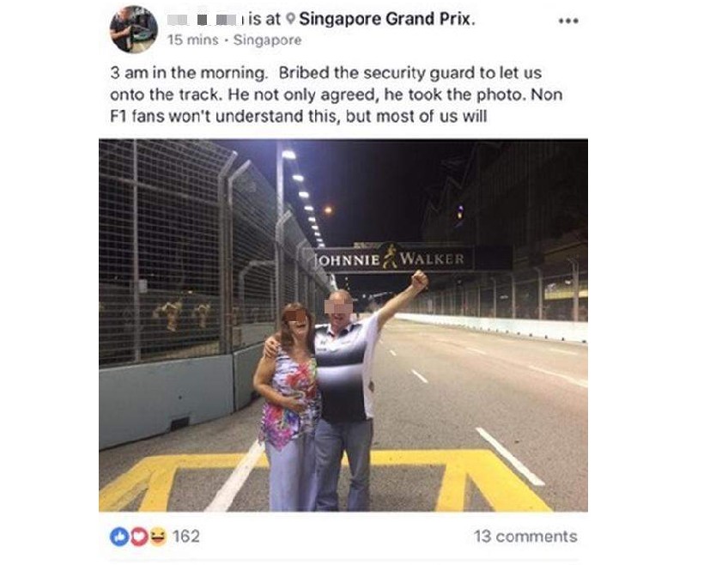Click the laughing Haha reaction icon
The height and width of the screenshot is (565, 728).
(x=157, y=538)
